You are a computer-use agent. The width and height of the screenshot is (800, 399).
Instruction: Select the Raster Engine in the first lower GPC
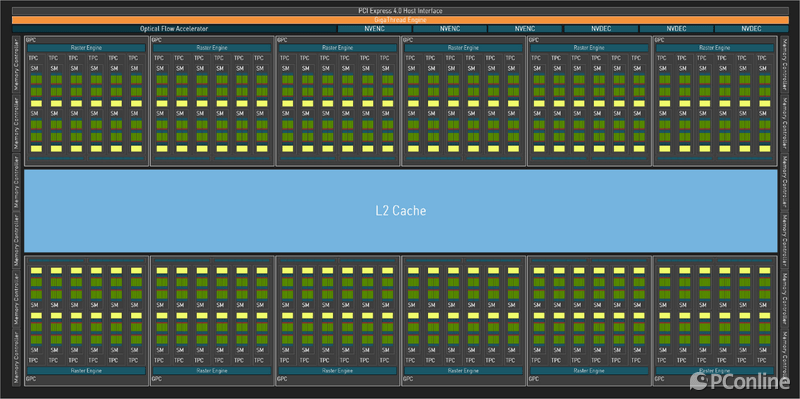[86, 371]
